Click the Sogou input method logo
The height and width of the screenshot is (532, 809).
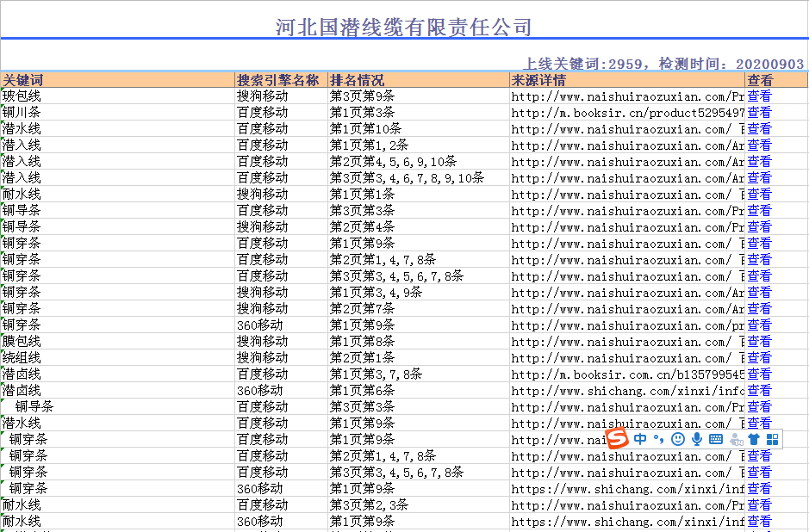(x=617, y=438)
